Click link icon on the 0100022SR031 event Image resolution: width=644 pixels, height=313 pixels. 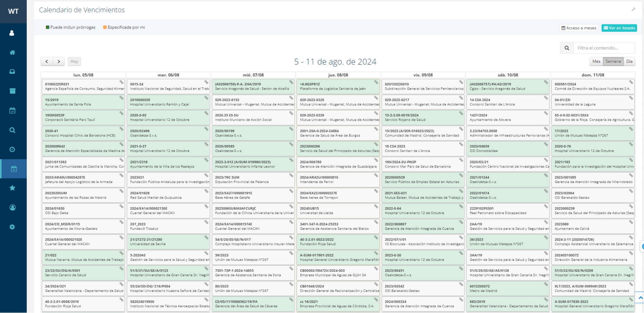122,82
